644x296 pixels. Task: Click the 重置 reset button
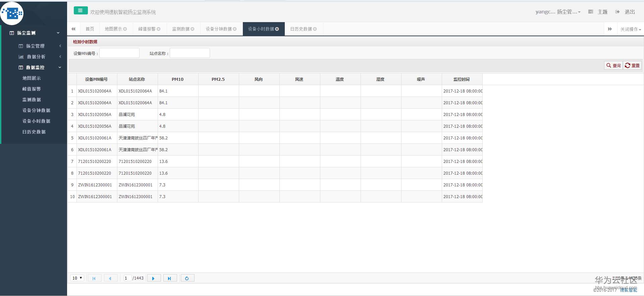(632, 65)
